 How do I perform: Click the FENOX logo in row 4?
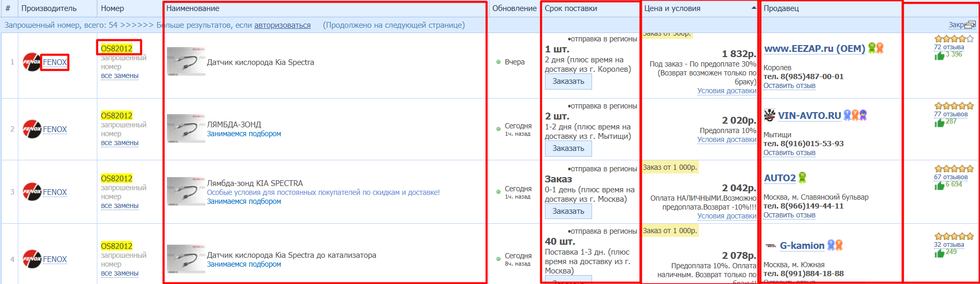tap(31, 259)
